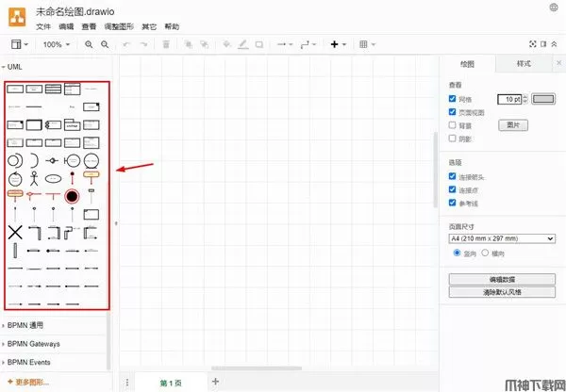Click the zoom in magnifier icon
This screenshot has width=566, height=392.
[x=89, y=44]
